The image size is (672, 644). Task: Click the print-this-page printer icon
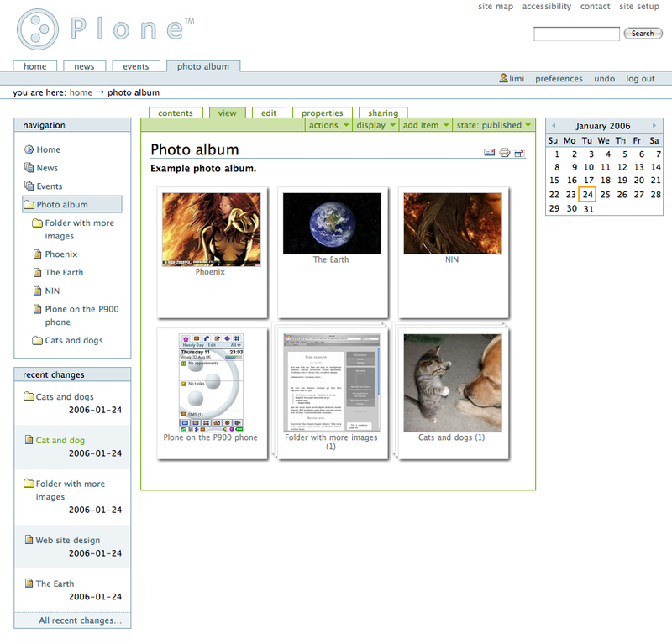[506, 153]
